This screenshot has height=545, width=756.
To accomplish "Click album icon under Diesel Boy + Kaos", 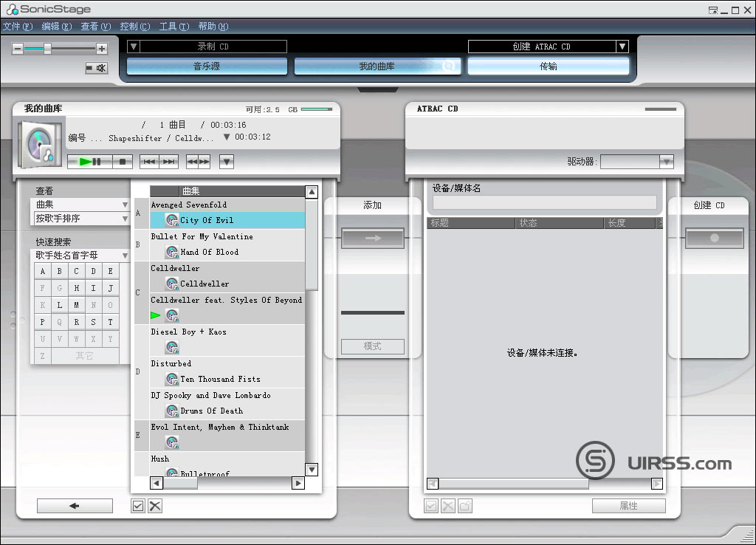I will (172, 347).
